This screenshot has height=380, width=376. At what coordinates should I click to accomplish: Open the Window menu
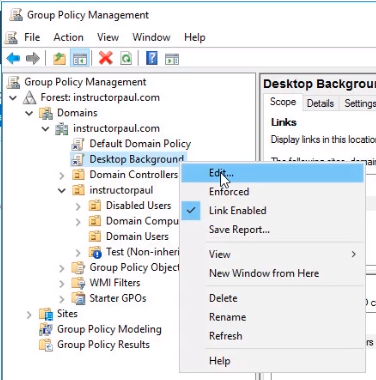tap(151, 37)
